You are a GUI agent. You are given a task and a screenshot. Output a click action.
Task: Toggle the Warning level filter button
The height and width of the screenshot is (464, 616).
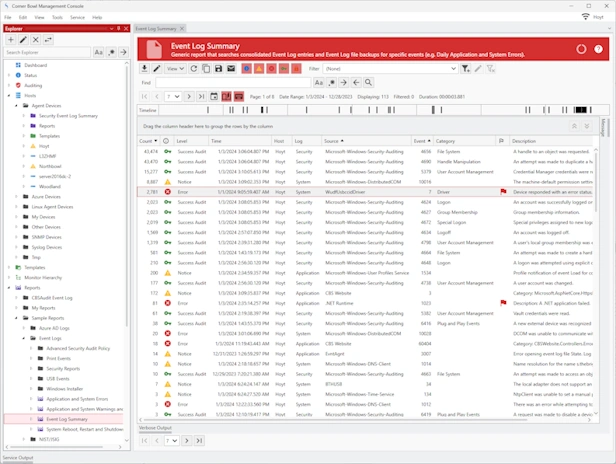tap(260, 68)
